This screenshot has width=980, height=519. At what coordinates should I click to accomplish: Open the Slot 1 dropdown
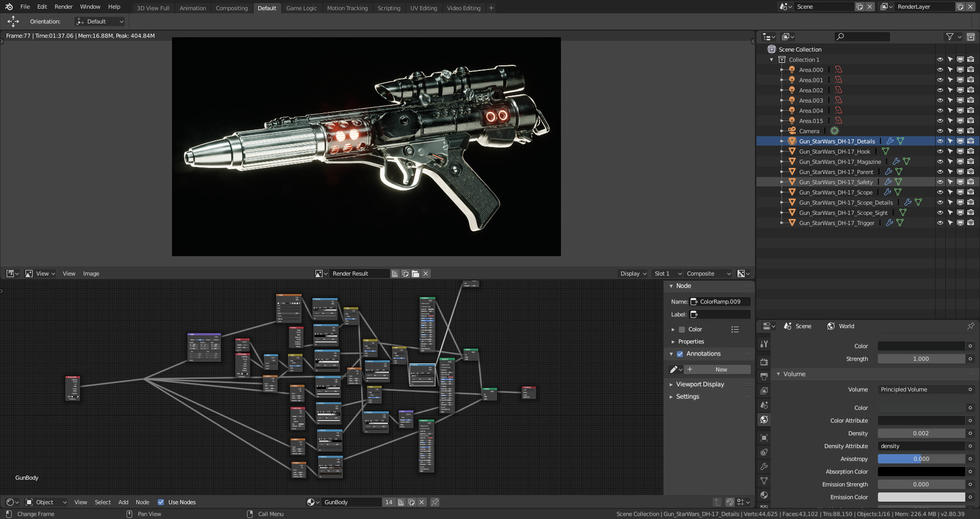667,274
